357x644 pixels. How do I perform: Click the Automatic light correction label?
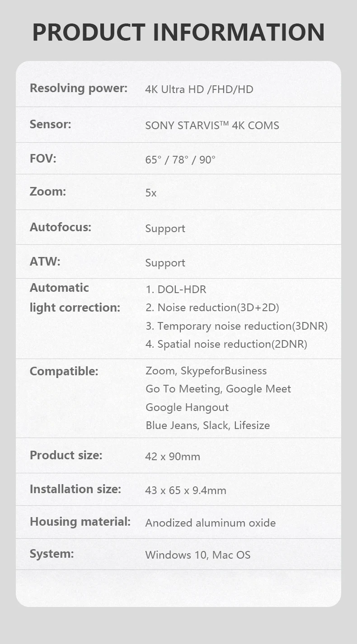[75, 298]
